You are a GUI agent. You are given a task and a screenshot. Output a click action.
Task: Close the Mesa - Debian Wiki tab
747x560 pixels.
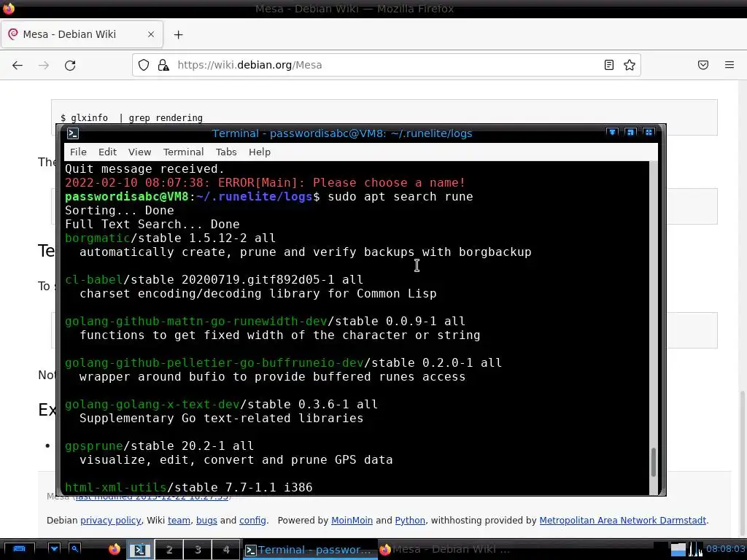151,34
